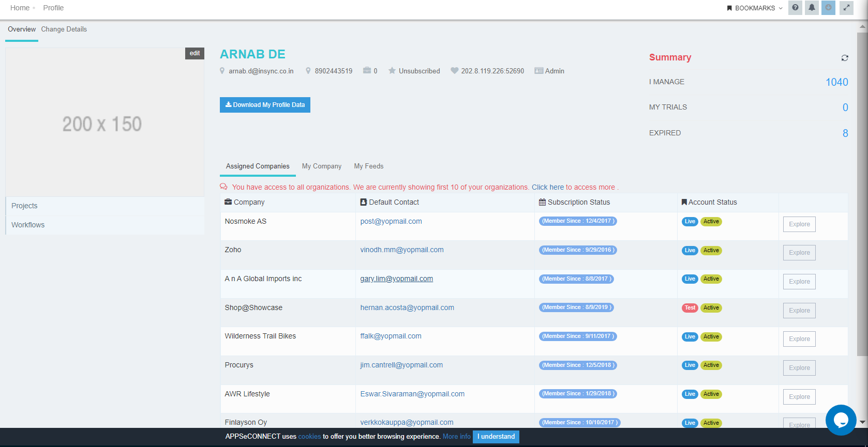Explore the Procurys company
Viewport: 868px width, 447px height.
point(799,368)
